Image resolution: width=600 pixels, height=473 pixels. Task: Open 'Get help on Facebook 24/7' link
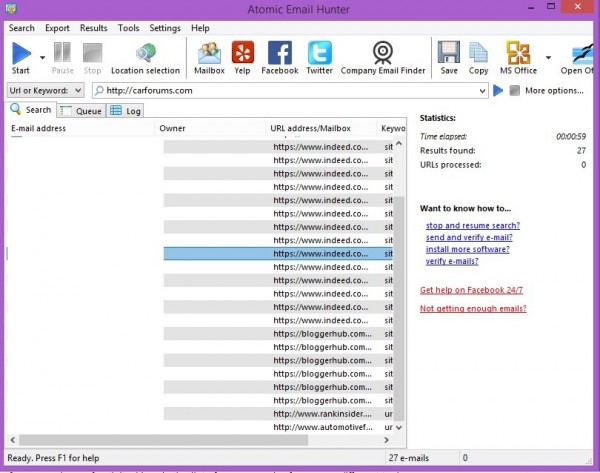(x=471, y=290)
